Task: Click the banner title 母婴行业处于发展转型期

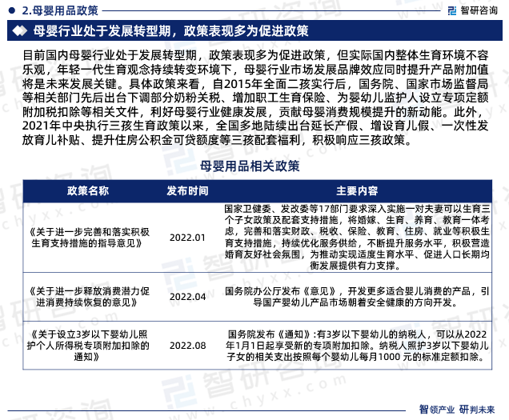Action: 102,31
